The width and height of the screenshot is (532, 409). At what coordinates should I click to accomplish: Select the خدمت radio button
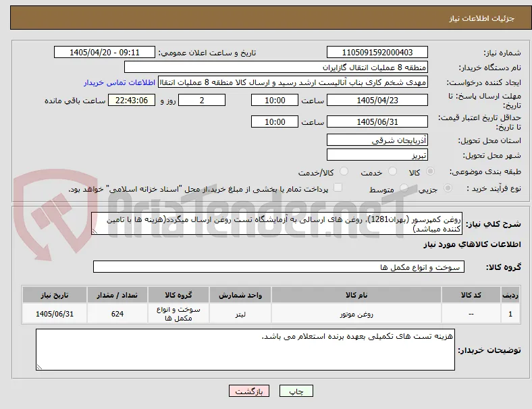point(392,171)
